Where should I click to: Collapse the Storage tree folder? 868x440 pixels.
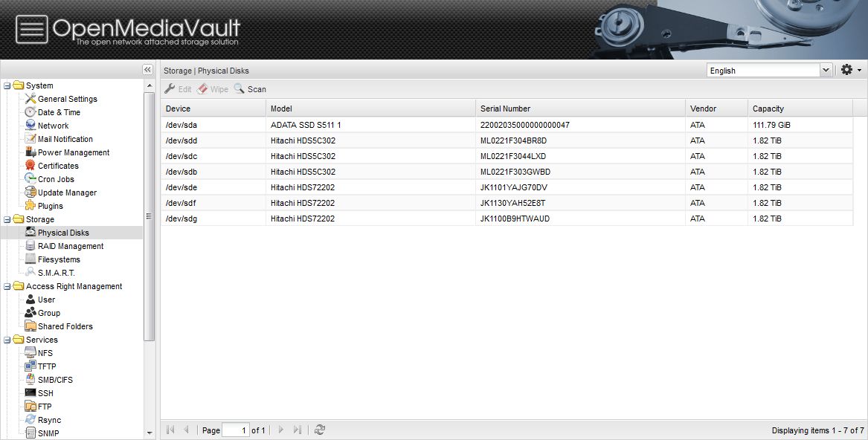7,220
